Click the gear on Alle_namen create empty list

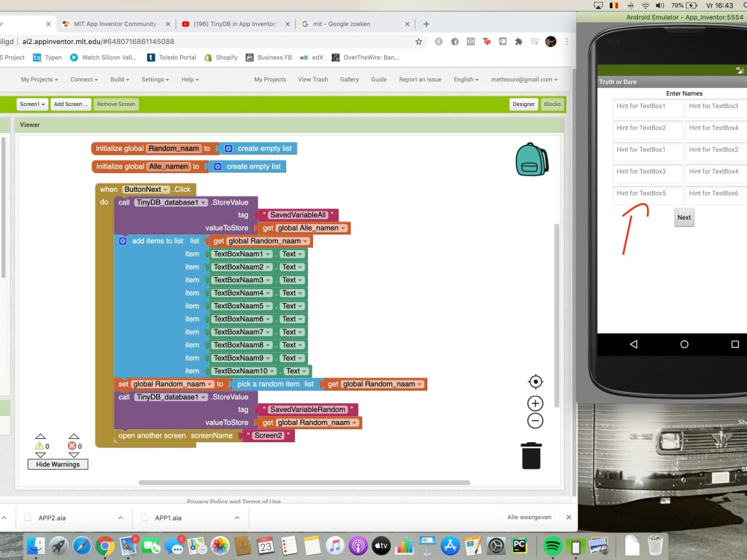tap(217, 167)
